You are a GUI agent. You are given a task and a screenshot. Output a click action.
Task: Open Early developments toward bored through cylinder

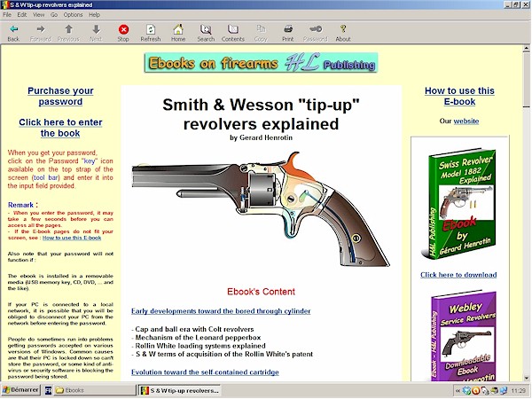[221, 311]
